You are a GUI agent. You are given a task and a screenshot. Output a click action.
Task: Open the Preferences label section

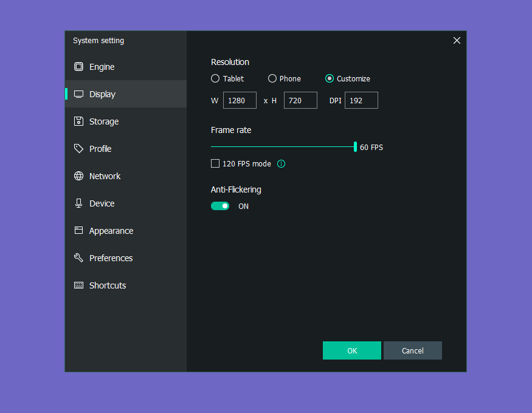click(x=111, y=258)
